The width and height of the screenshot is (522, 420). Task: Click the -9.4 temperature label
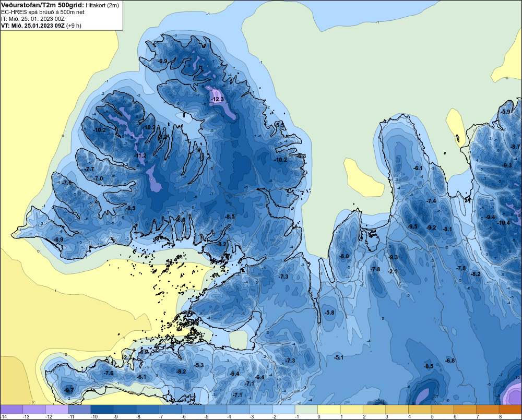(490, 217)
